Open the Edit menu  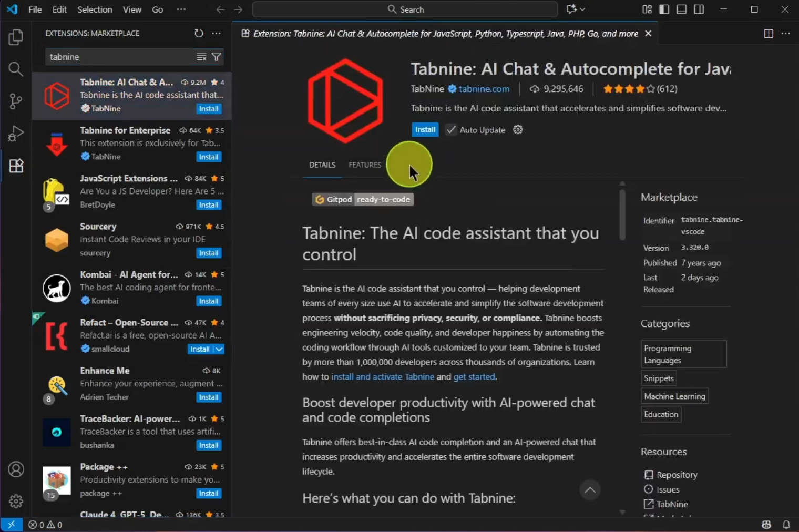[x=59, y=9]
